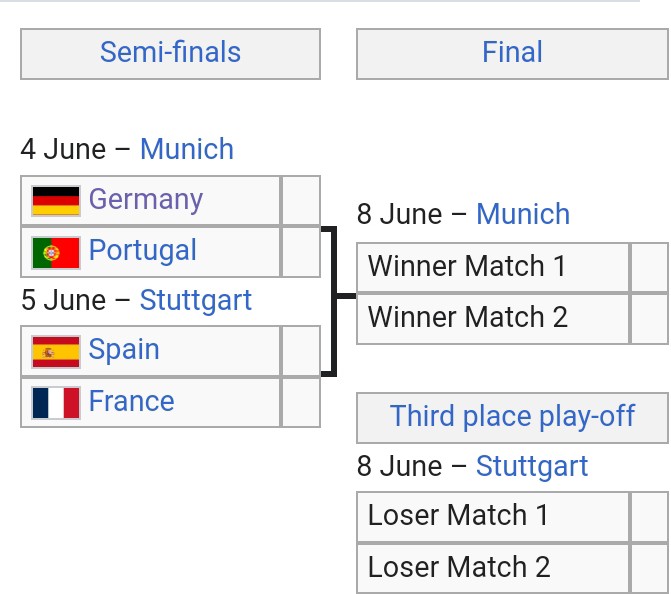Follow the Stuttgart link for 5 June
Viewport: 671px width, 594px height.
coord(196,300)
